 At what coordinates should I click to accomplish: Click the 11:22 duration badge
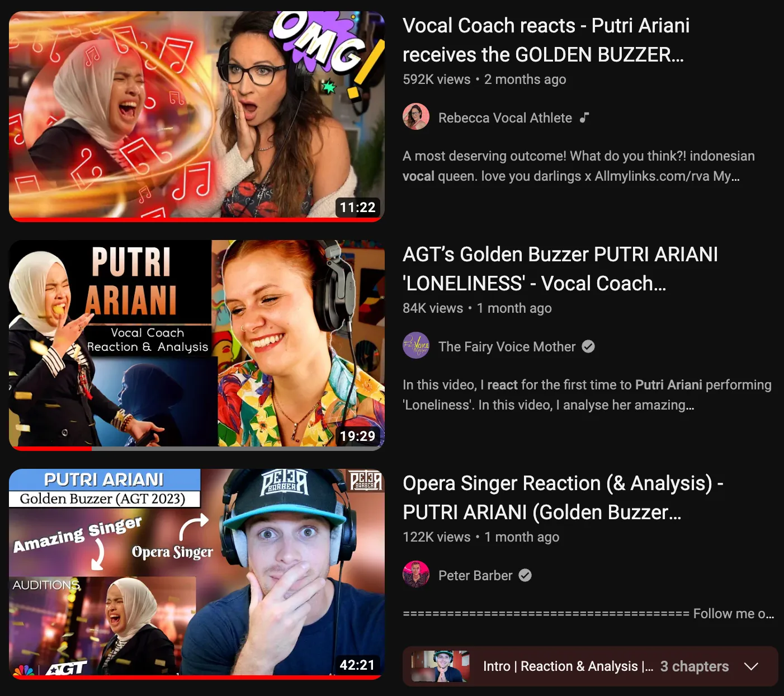click(x=358, y=208)
